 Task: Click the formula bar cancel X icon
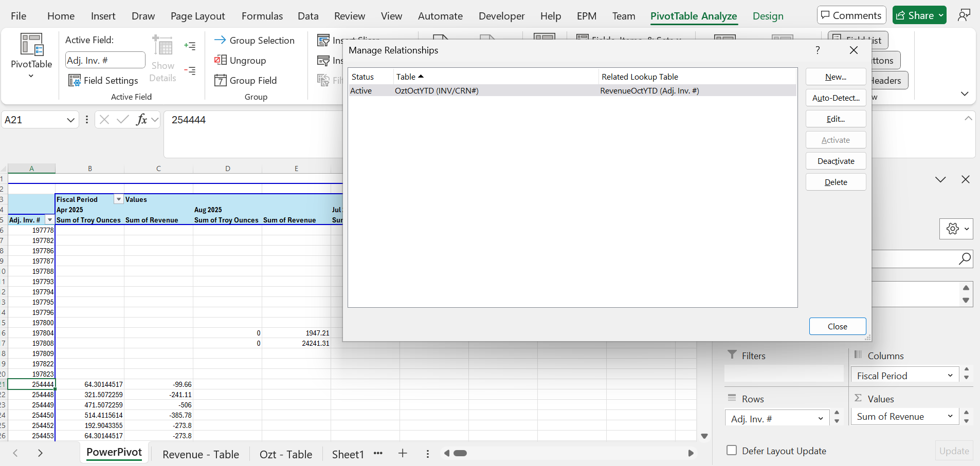pyautogui.click(x=104, y=120)
